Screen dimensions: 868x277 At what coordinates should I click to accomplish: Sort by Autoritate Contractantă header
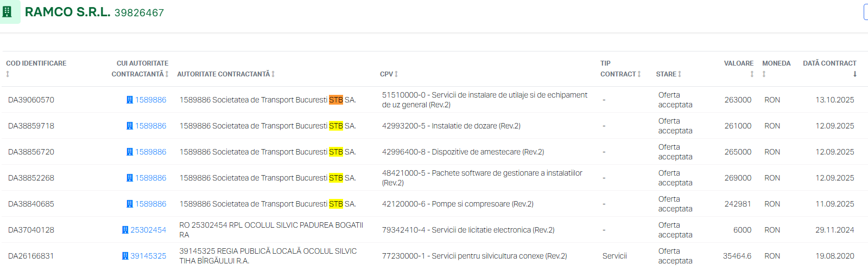[226, 74]
